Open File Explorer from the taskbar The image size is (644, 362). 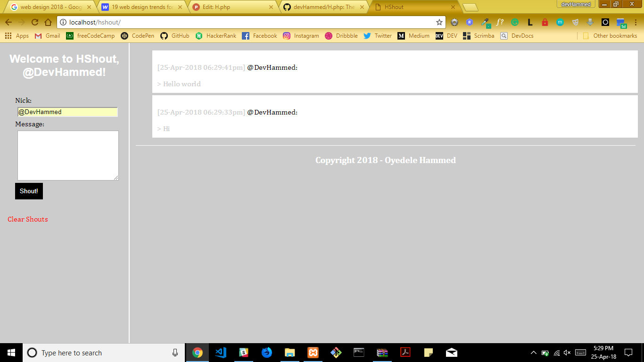(x=290, y=353)
